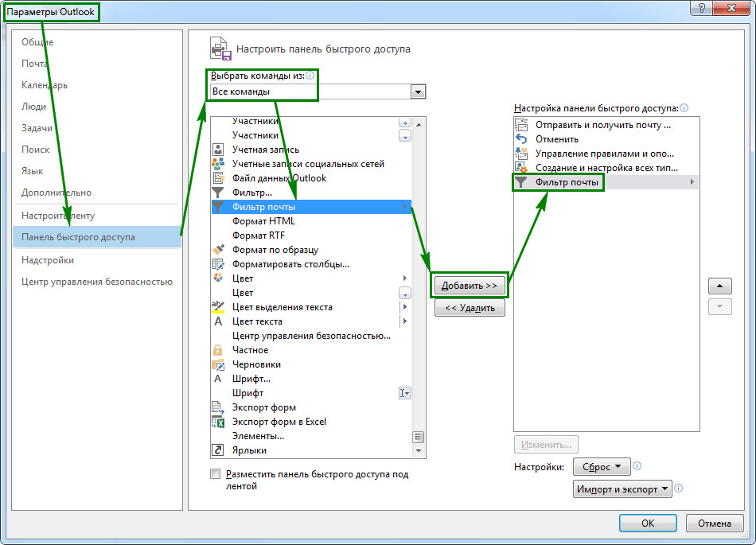
Task: Click the funnel icon next to Фильтр...
Action: pos(218,193)
